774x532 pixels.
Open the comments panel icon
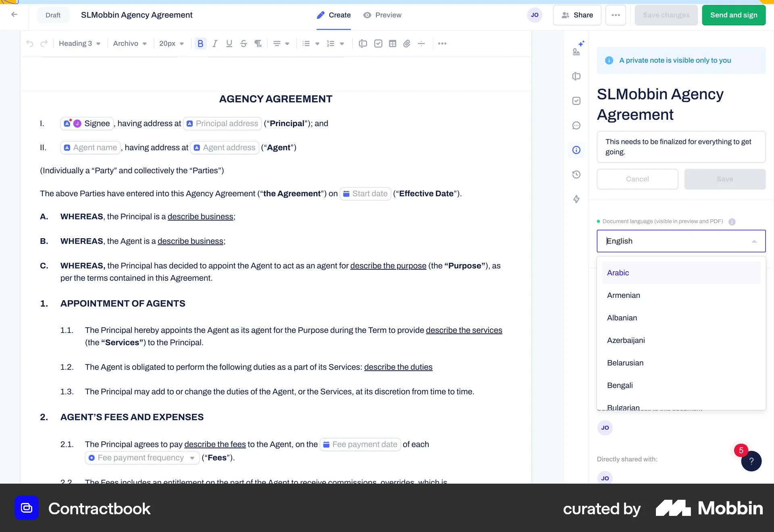pos(576,125)
